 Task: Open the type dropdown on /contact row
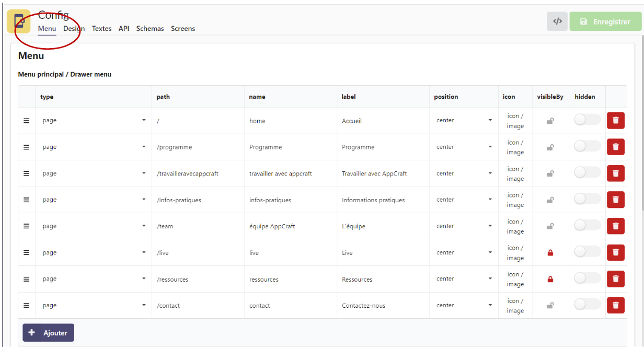tap(94, 306)
